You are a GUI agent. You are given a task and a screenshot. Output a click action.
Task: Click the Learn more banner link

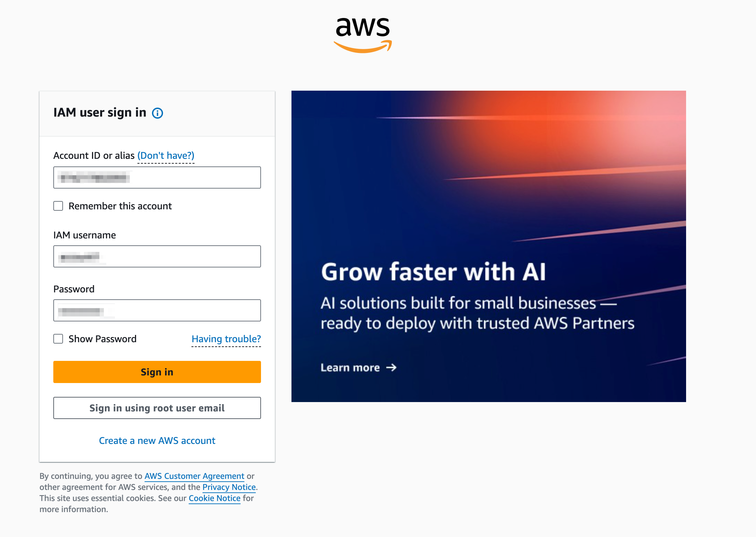(358, 367)
